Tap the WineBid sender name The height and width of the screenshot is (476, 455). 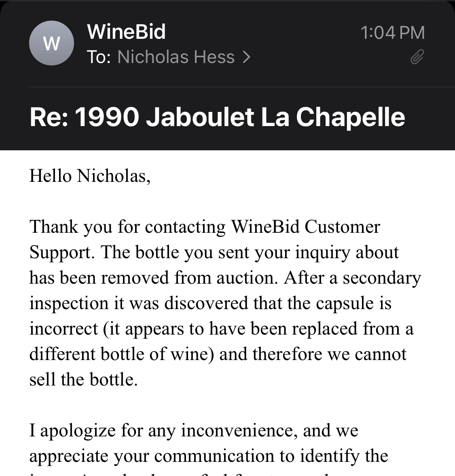126,32
